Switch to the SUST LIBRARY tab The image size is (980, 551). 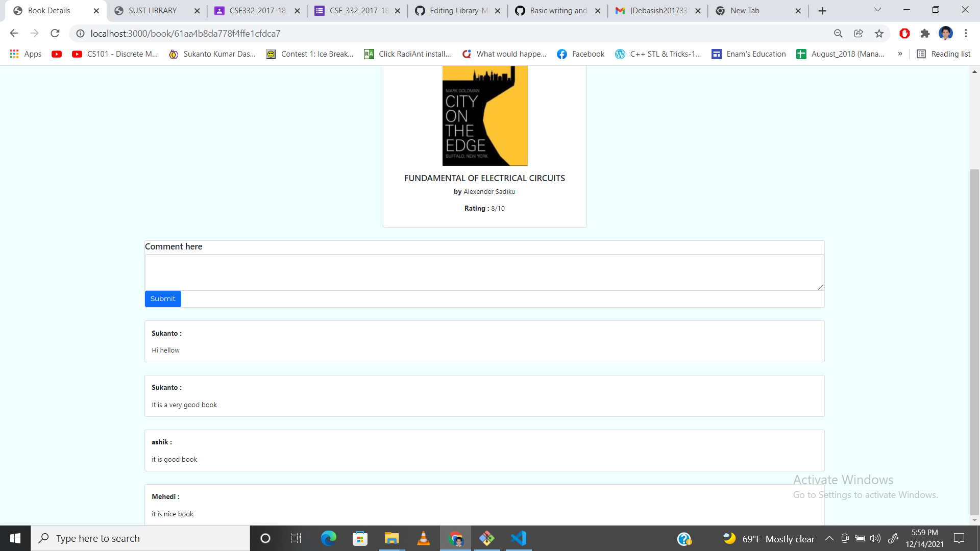pyautogui.click(x=152, y=10)
